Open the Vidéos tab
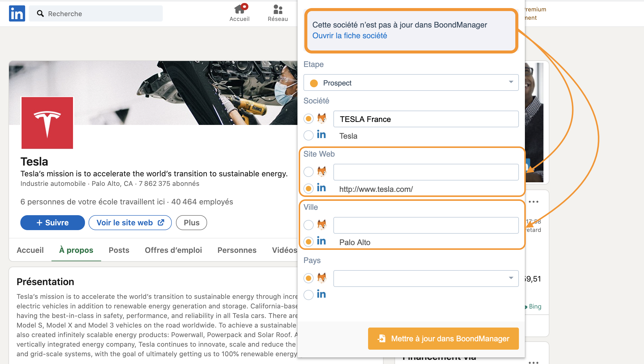The width and height of the screenshot is (644, 364). point(284,250)
